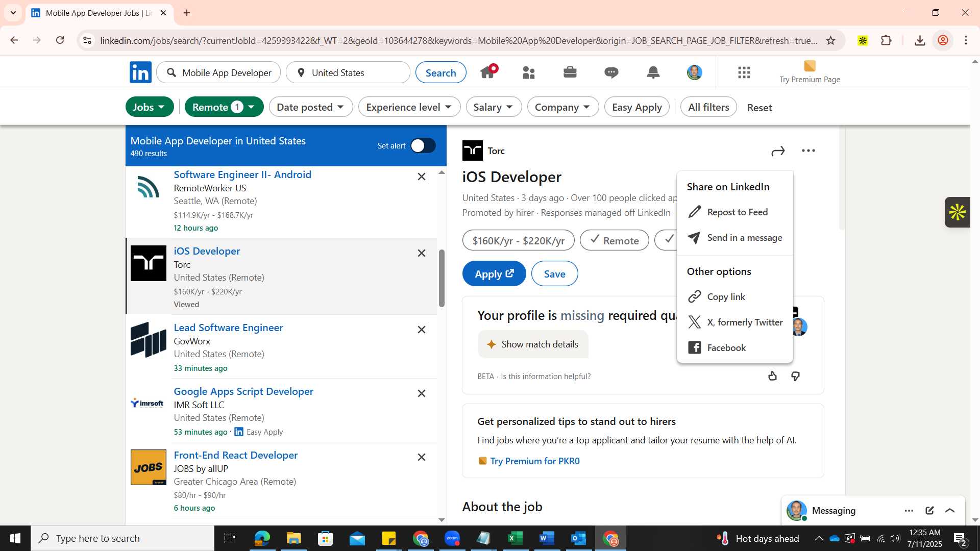Expand the Jobs filter dropdown
This screenshot has width=980, height=551.
pyautogui.click(x=150, y=107)
